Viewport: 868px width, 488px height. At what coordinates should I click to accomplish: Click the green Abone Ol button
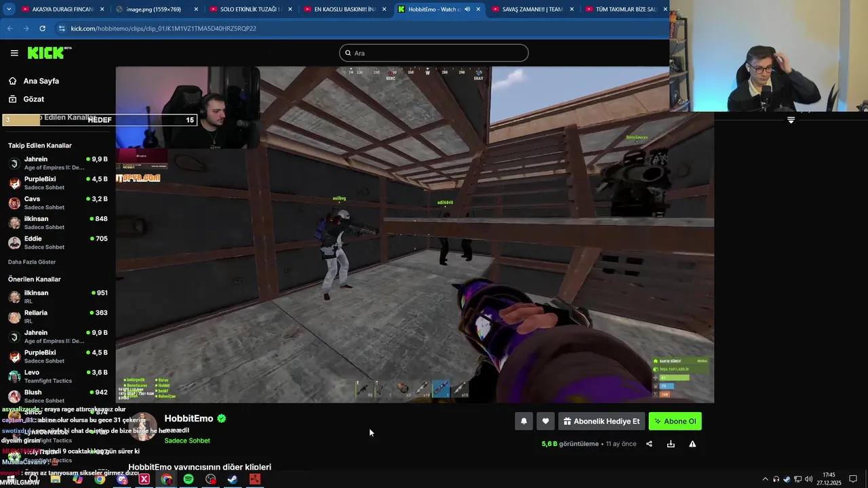click(x=675, y=421)
